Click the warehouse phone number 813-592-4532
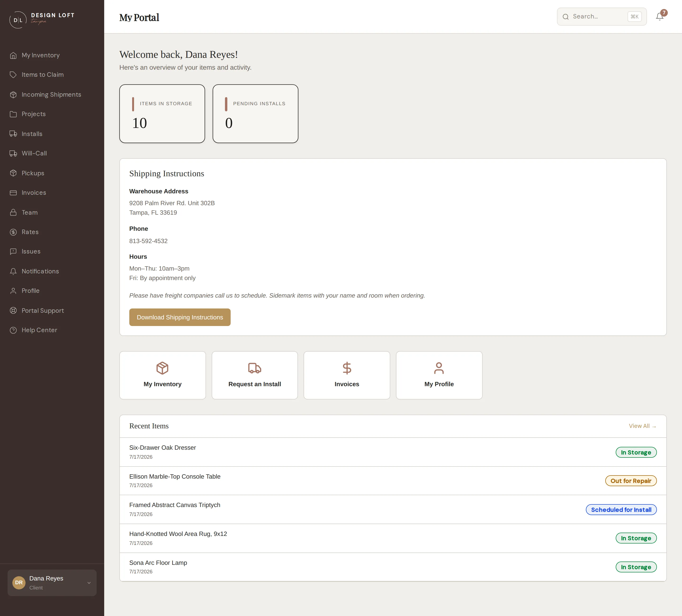682x616 pixels. pyautogui.click(x=148, y=241)
